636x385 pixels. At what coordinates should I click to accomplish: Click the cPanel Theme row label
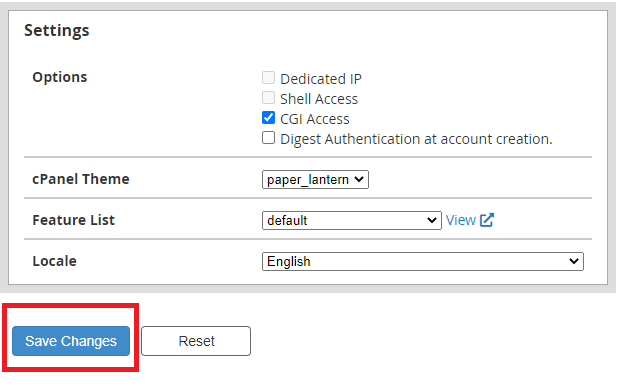point(81,179)
